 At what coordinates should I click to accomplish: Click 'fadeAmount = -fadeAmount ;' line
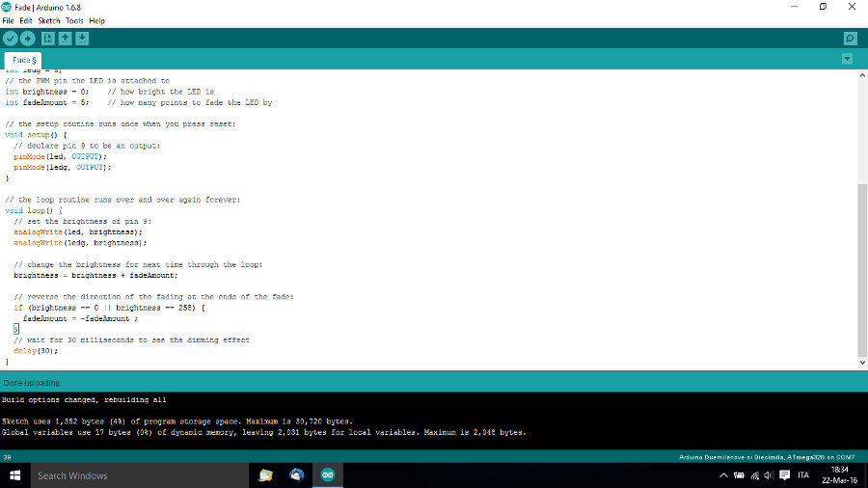[x=80, y=318]
